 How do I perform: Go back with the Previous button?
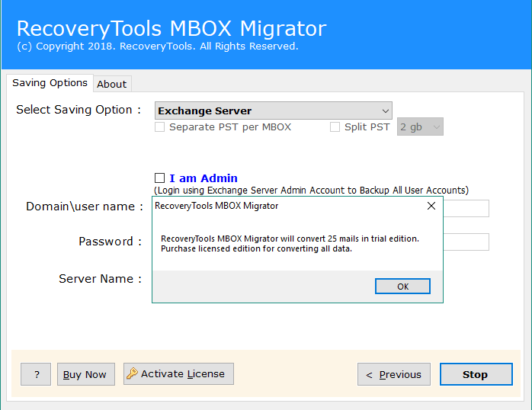tap(394, 374)
